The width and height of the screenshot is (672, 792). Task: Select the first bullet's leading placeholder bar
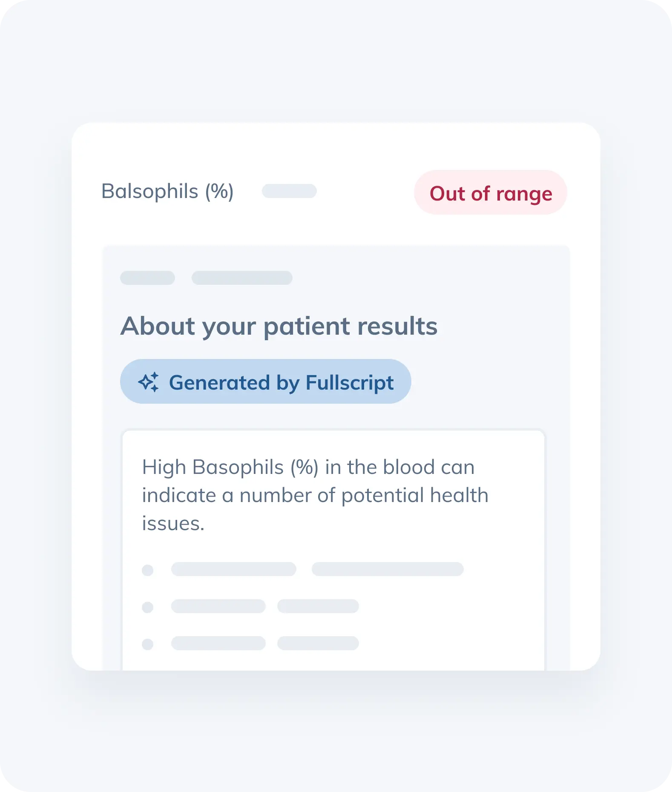(233, 569)
